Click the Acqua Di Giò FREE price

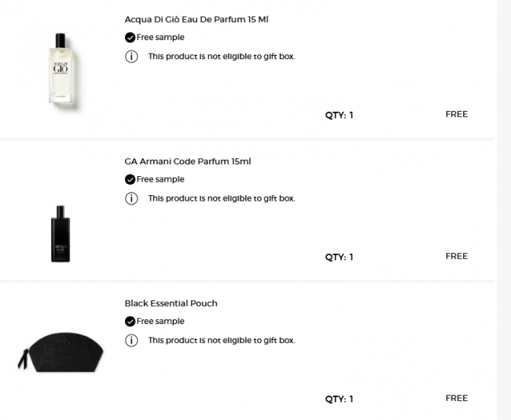(x=456, y=114)
